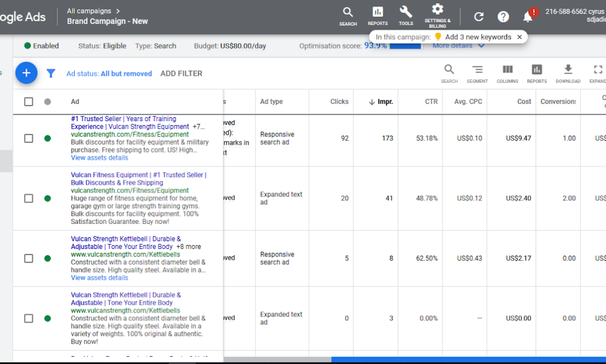
Task: Click All campaigns breadcrumb
Action: [x=89, y=11]
